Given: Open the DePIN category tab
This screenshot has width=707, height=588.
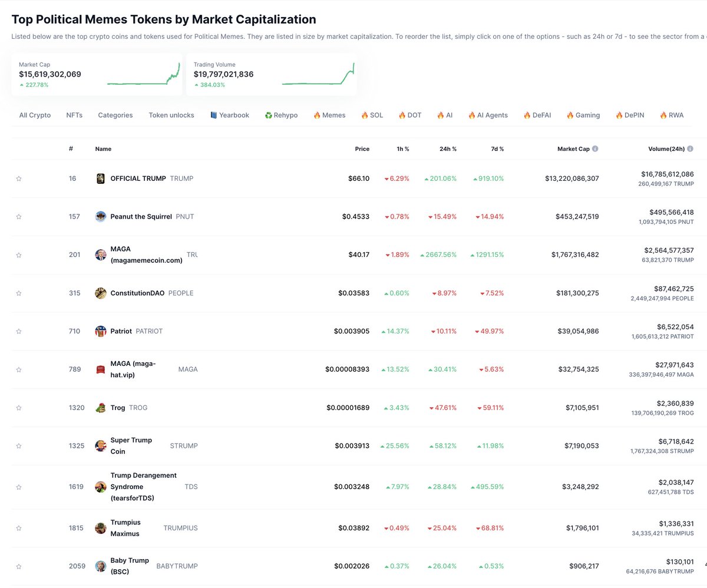Looking at the screenshot, I should coord(630,115).
